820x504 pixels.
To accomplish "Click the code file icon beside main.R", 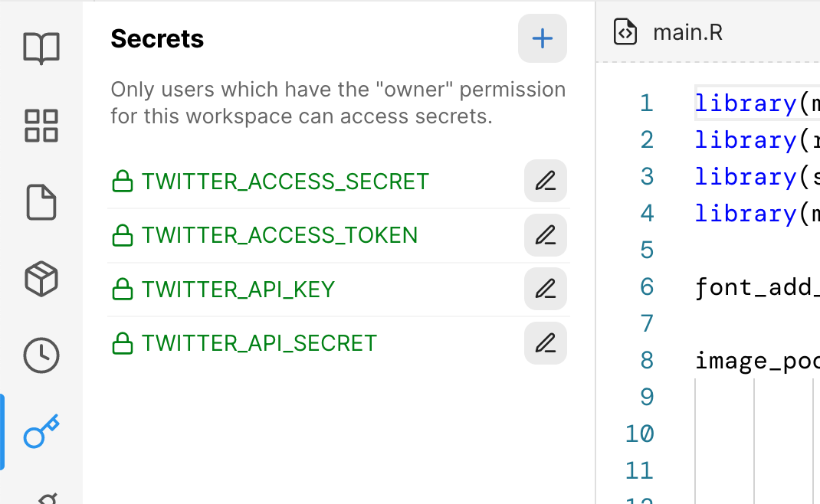I will (x=625, y=32).
